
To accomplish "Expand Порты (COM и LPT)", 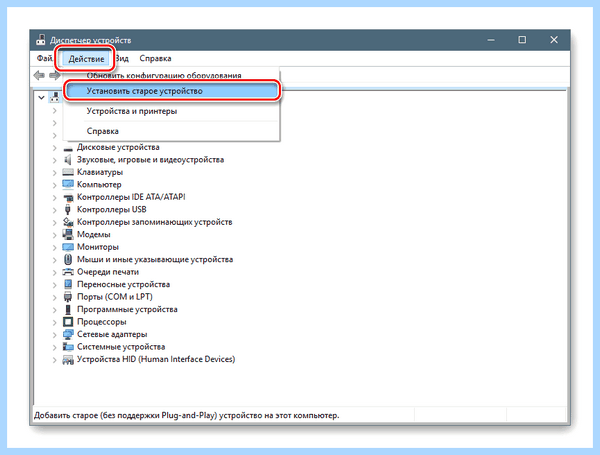I will point(54,297).
